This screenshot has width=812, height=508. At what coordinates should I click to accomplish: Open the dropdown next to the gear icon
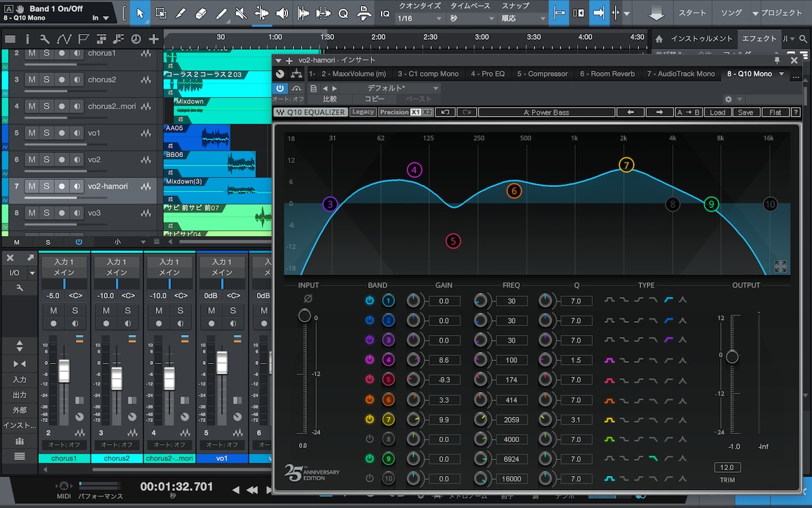pyautogui.click(x=739, y=99)
